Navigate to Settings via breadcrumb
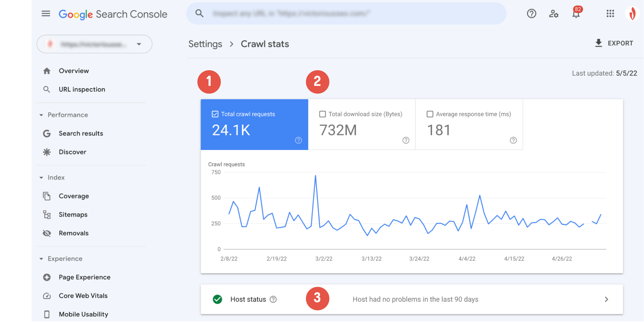 point(205,44)
